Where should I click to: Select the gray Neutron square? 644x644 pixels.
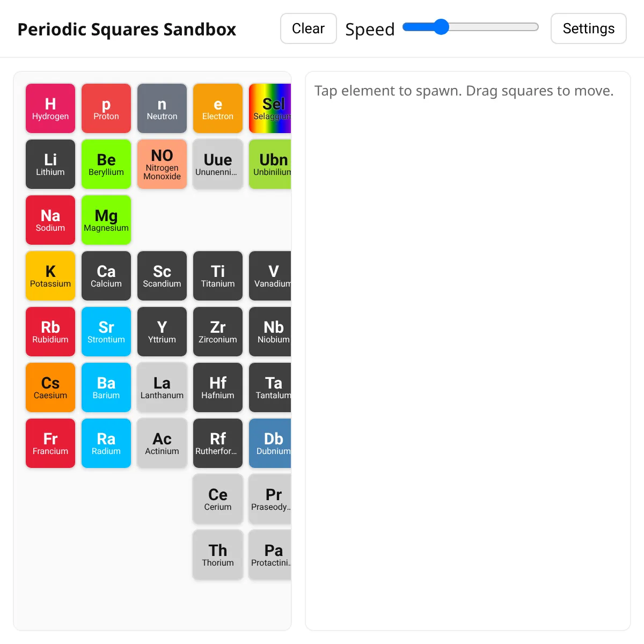pos(162,108)
